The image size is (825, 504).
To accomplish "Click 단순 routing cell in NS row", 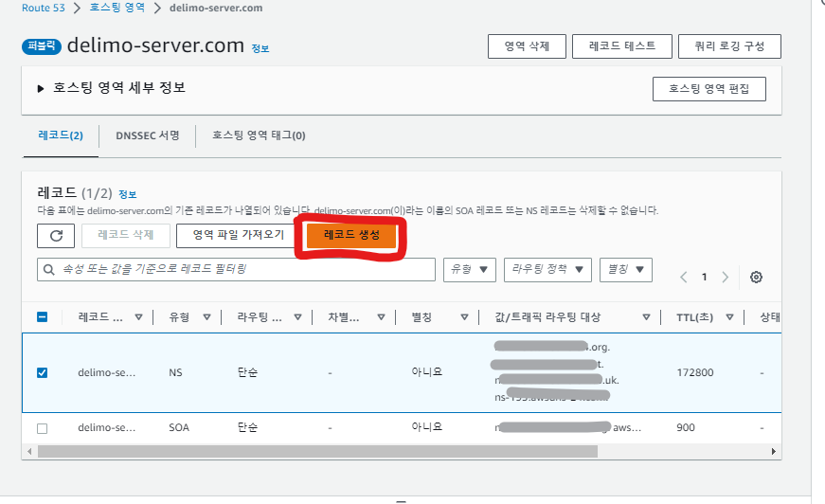I will pos(247,372).
